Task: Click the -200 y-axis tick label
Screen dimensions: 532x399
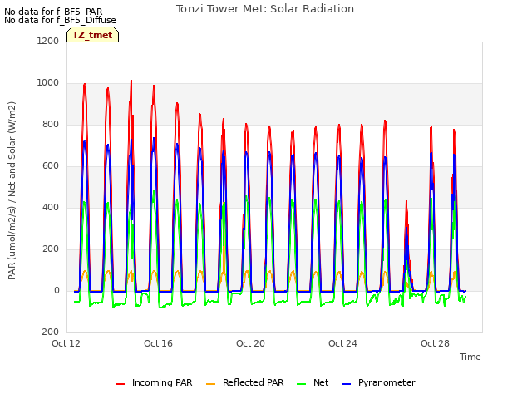Action: click(49, 332)
